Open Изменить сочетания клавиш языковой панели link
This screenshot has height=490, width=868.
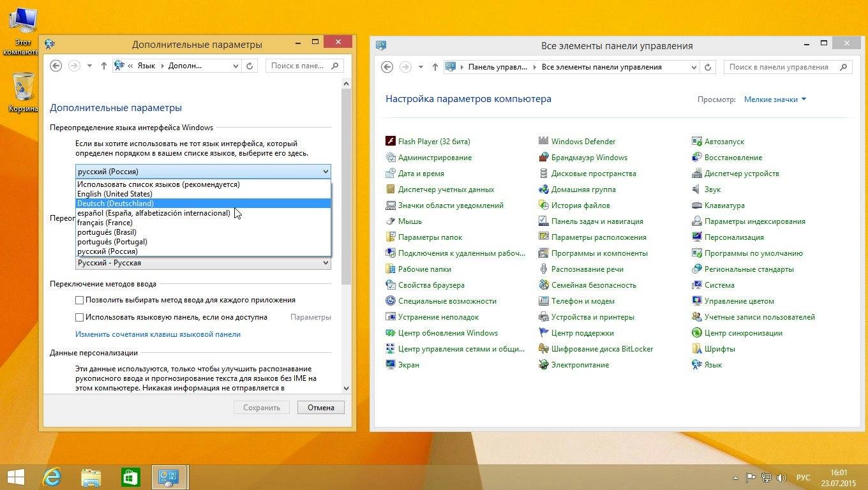(x=158, y=334)
